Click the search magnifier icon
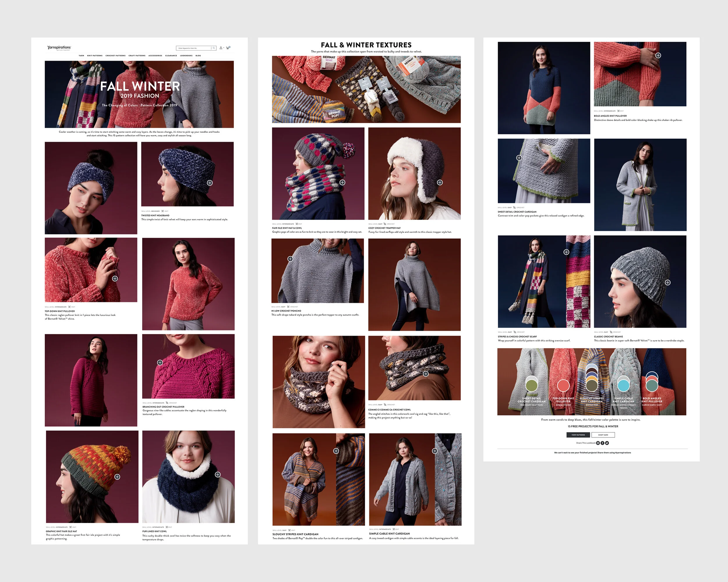 [x=214, y=48]
